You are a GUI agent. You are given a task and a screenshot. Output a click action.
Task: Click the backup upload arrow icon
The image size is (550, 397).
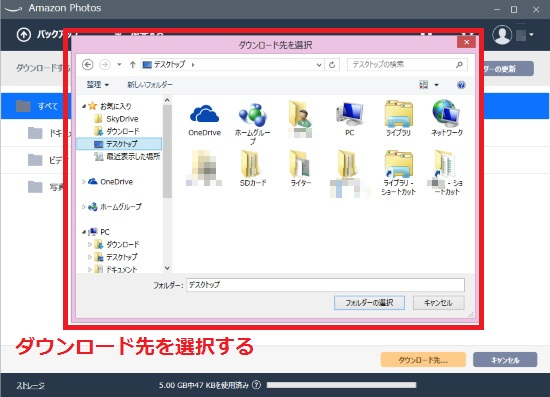click(24, 35)
